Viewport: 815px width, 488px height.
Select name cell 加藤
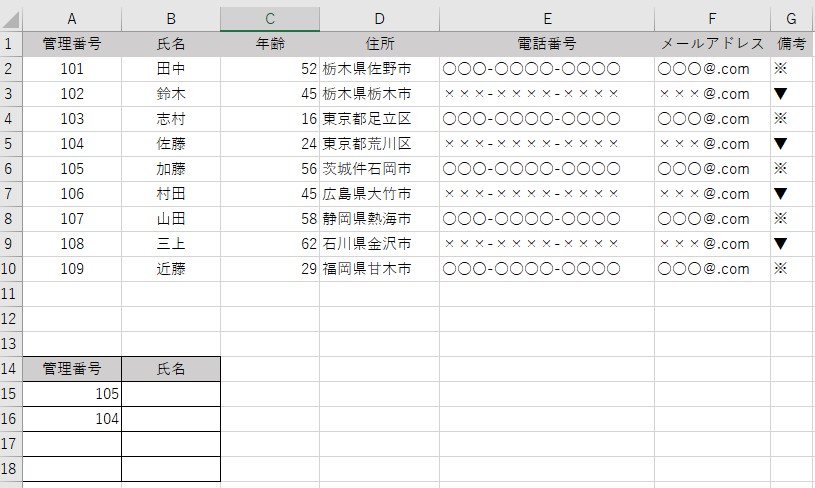[171, 169]
